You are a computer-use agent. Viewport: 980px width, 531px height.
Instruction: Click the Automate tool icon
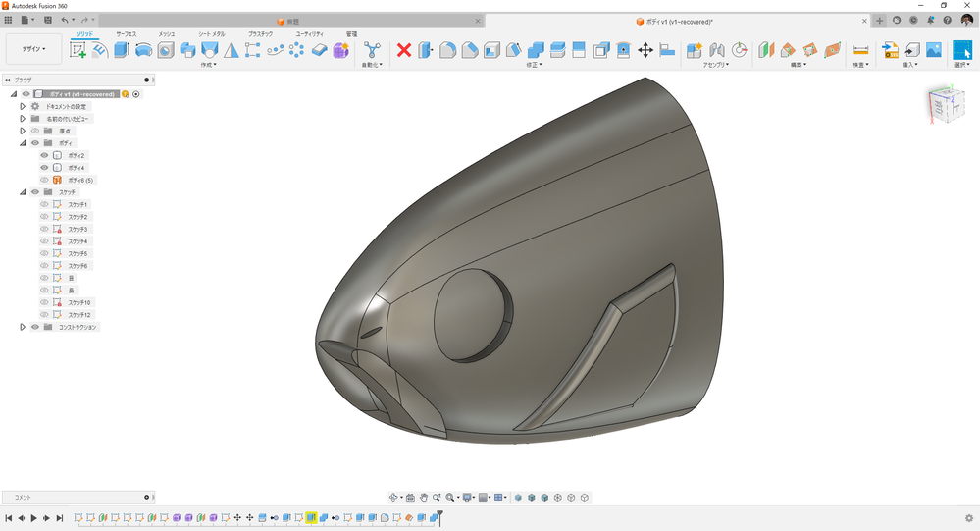(x=372, y=50)
